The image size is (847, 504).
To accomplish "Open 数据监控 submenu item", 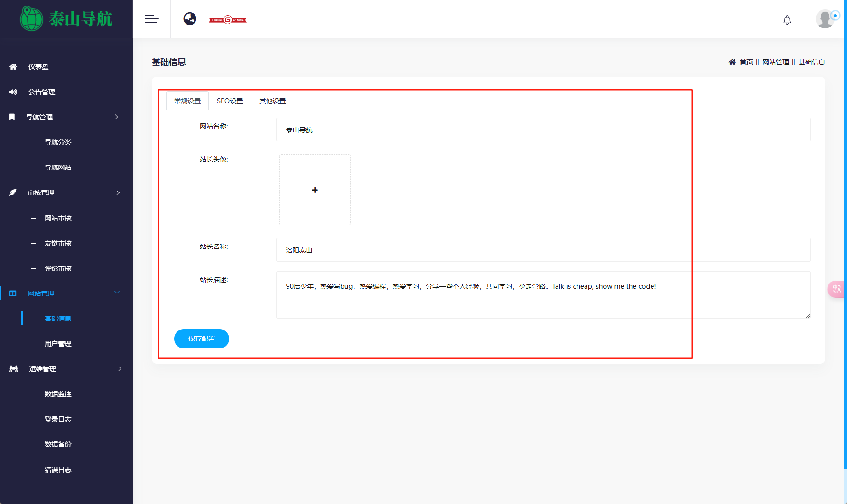I will pos(58,394).
